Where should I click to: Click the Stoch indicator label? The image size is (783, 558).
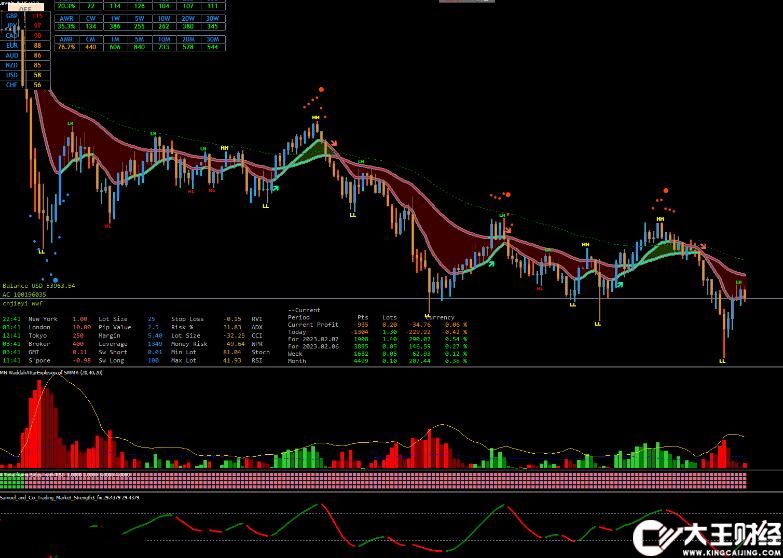261,352
